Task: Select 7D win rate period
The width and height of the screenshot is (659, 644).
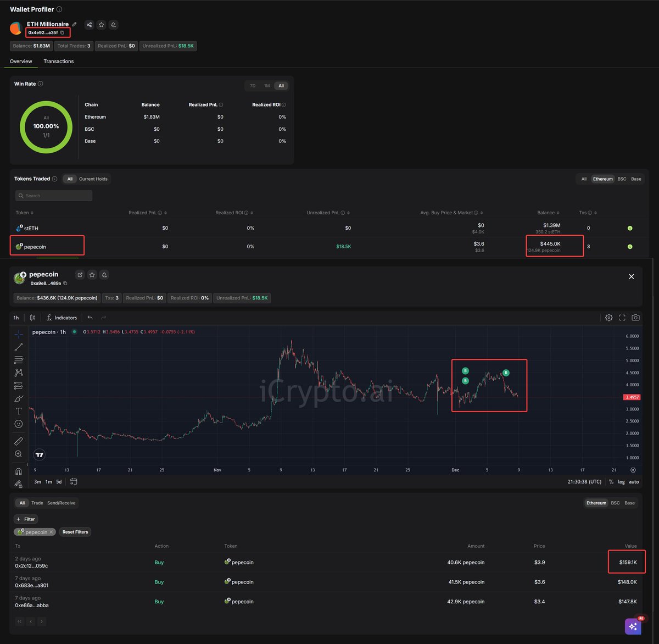Action: 253,86
